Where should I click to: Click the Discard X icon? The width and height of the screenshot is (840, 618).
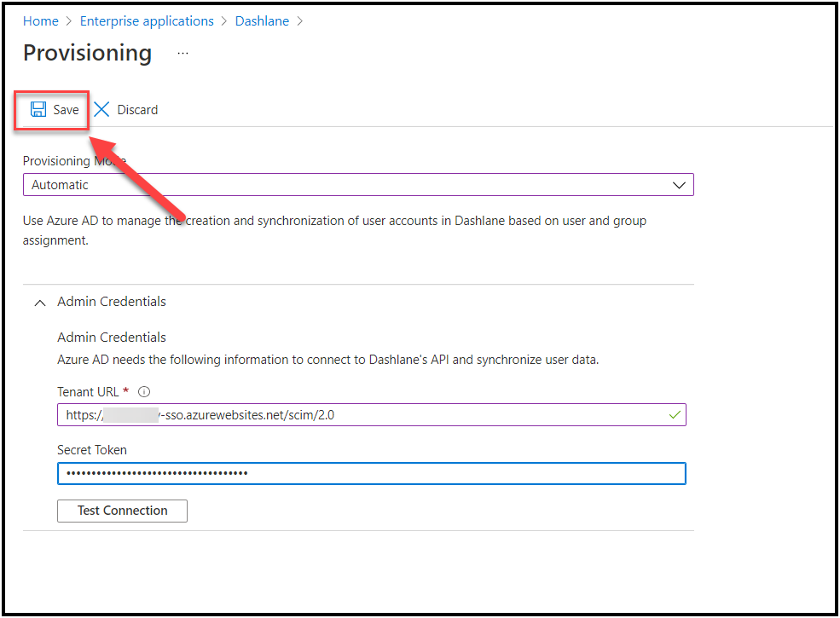point(101,109)
